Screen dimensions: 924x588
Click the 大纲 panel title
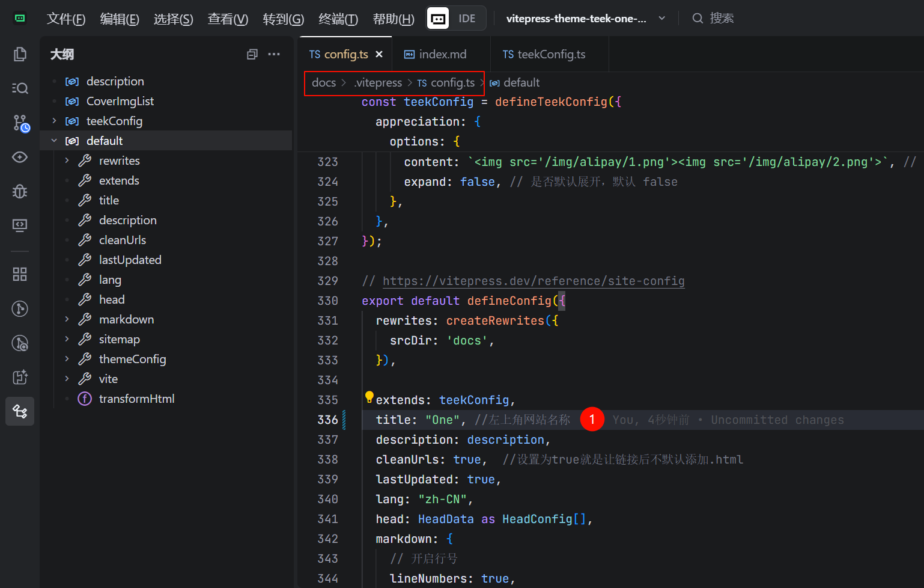point(62,54)
